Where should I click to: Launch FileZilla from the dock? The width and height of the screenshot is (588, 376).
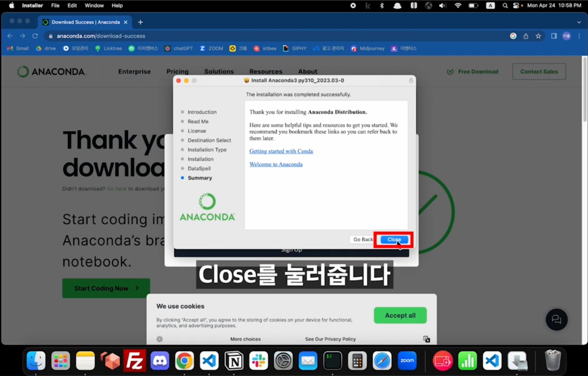(x=135, y=361)
